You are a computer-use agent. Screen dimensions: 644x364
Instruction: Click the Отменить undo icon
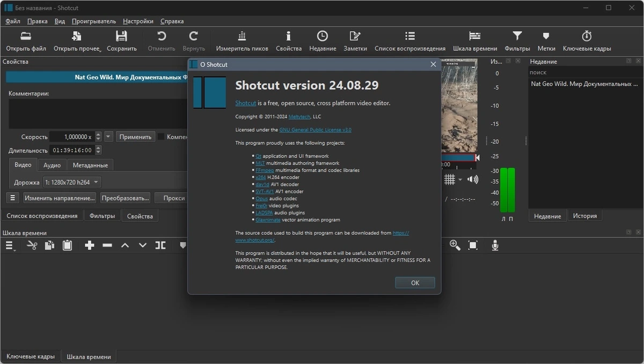pos(161,36)
